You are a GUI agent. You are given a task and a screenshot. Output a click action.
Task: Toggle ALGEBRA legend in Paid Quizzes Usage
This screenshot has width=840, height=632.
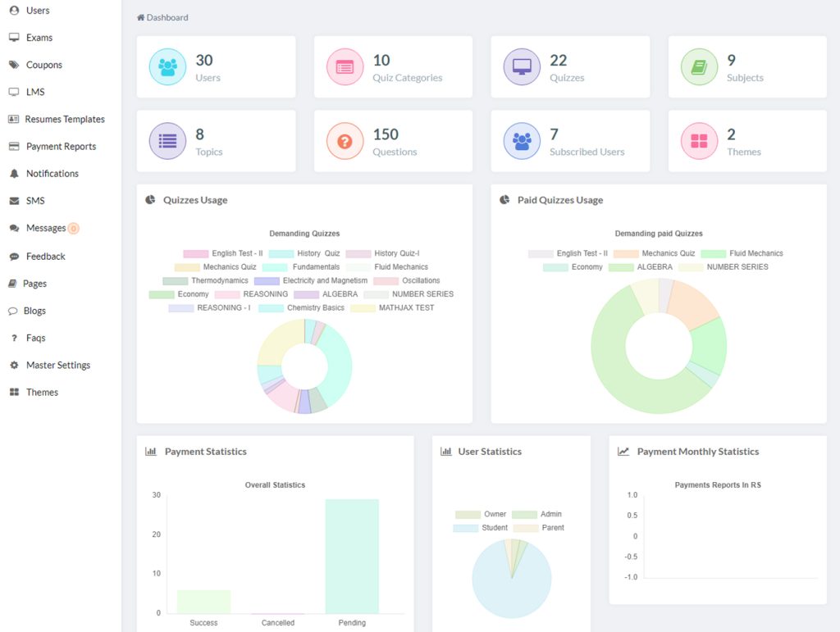(x=640, y=267)
